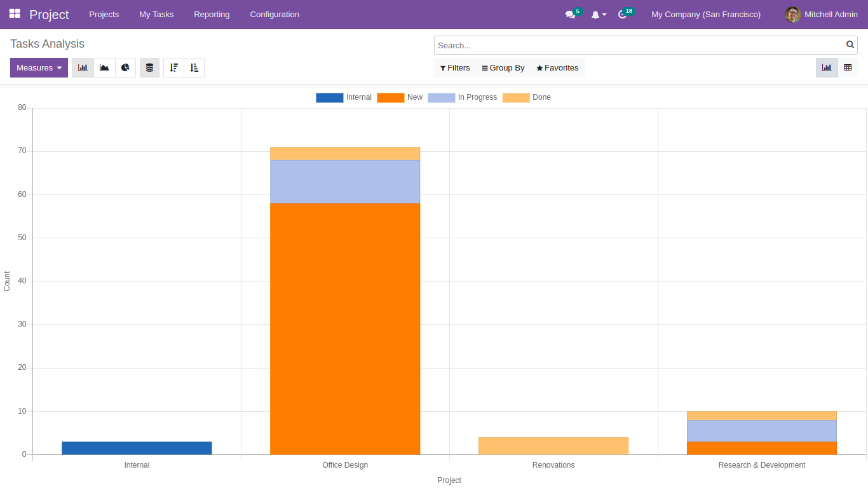
Task: Toggle the stacked bars option
Action: (149, 68)
